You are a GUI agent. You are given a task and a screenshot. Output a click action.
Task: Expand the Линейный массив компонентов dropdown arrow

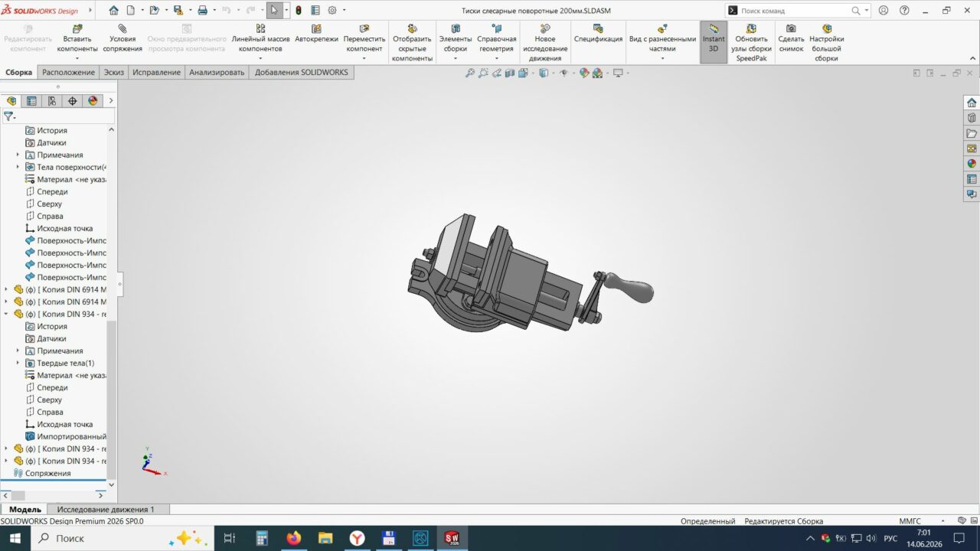point(260,58)
